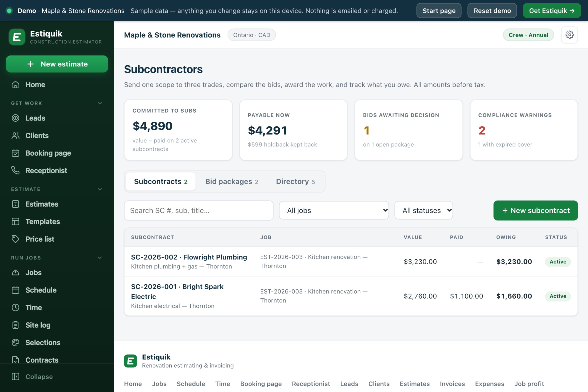This screenshot has height=392, width=588.
Task: Click the Invoices footer link
Action: [x=452, y=384]
